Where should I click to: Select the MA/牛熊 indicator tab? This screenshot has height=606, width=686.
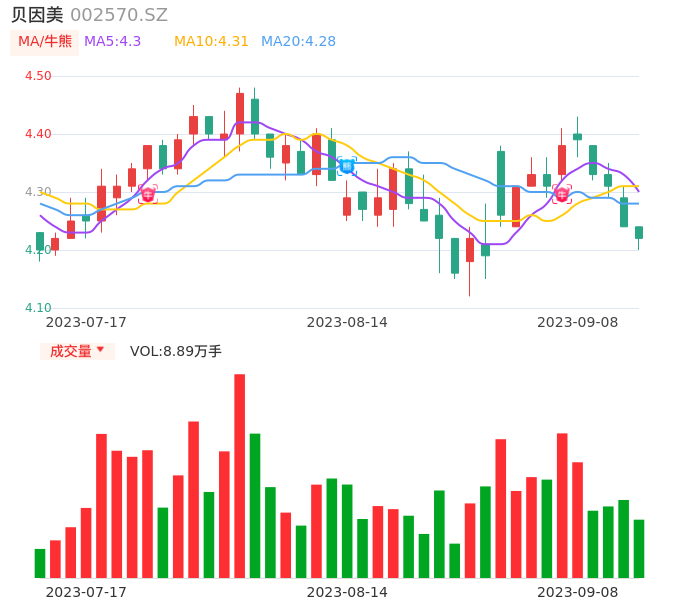click(x=45, y=41)
